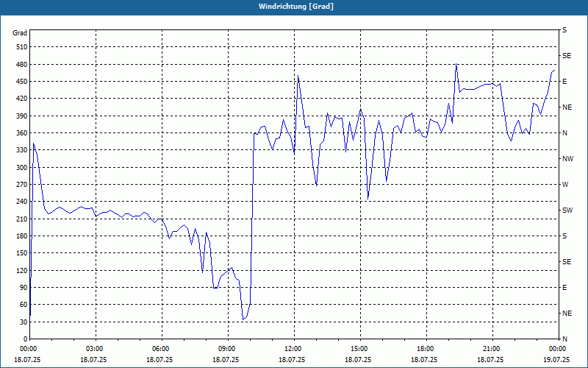Click the S compass label on the 180 gridline
Screen dimensions: 588x368
[x=564, y=236]
